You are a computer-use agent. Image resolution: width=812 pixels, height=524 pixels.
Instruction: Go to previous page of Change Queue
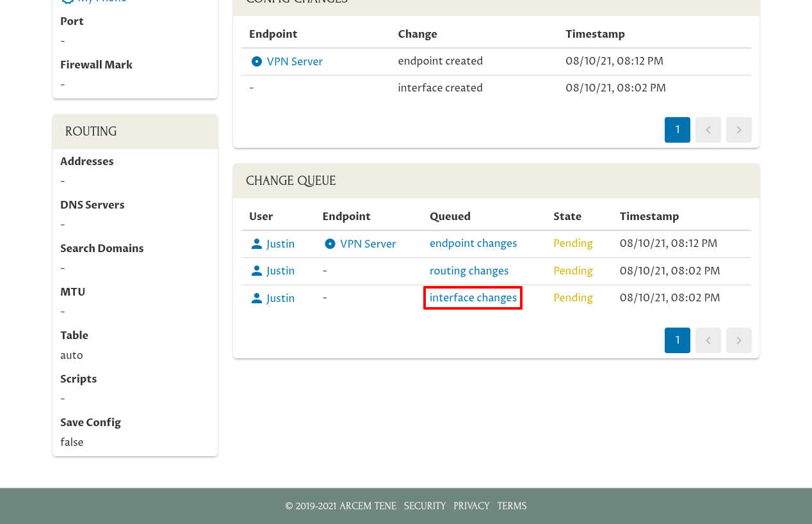[708, 340]
